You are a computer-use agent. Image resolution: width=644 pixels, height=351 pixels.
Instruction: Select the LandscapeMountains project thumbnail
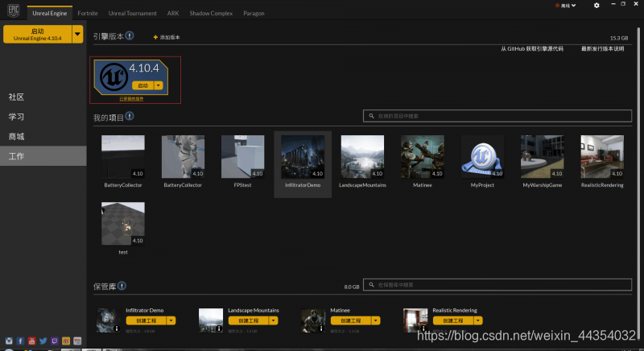[x=363, y=157]
